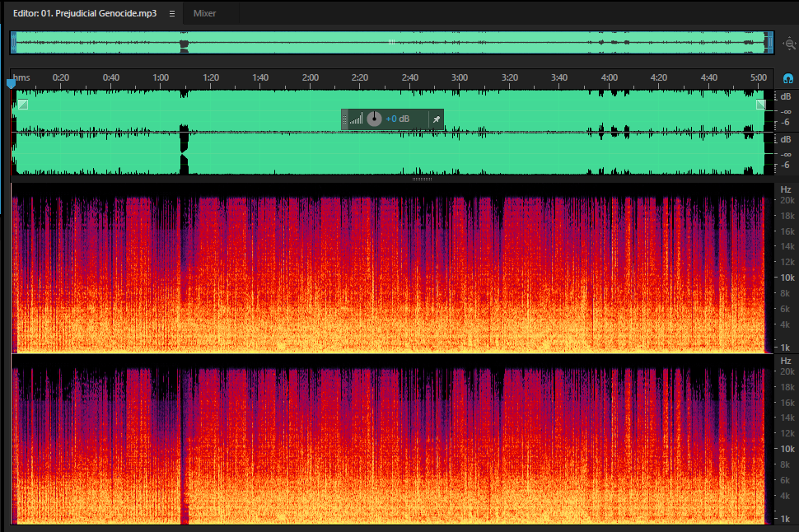Click the 6k label on the upper spectrogram scale
Viewport: 799px width, 532px height.
785,309
